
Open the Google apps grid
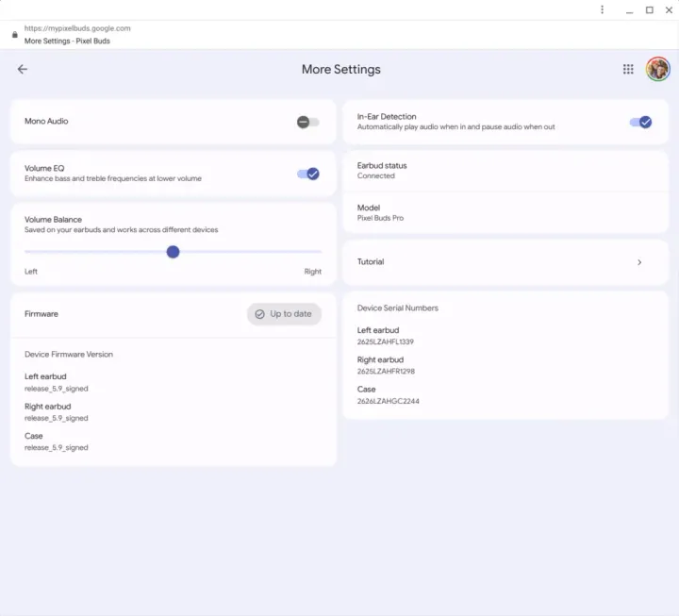tap(628, 69)
